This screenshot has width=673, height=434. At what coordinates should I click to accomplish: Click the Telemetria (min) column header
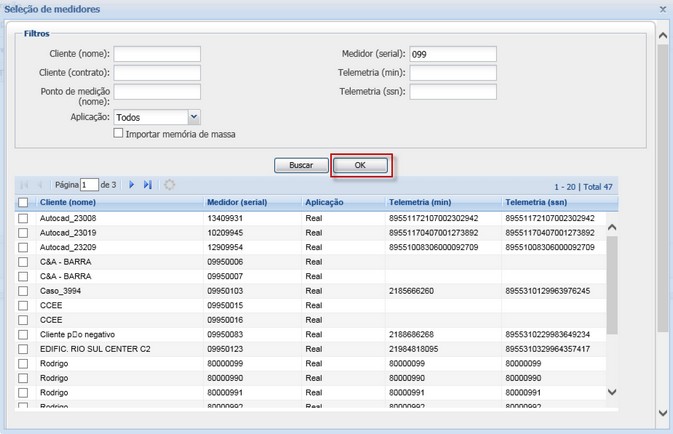pos(420,202)
